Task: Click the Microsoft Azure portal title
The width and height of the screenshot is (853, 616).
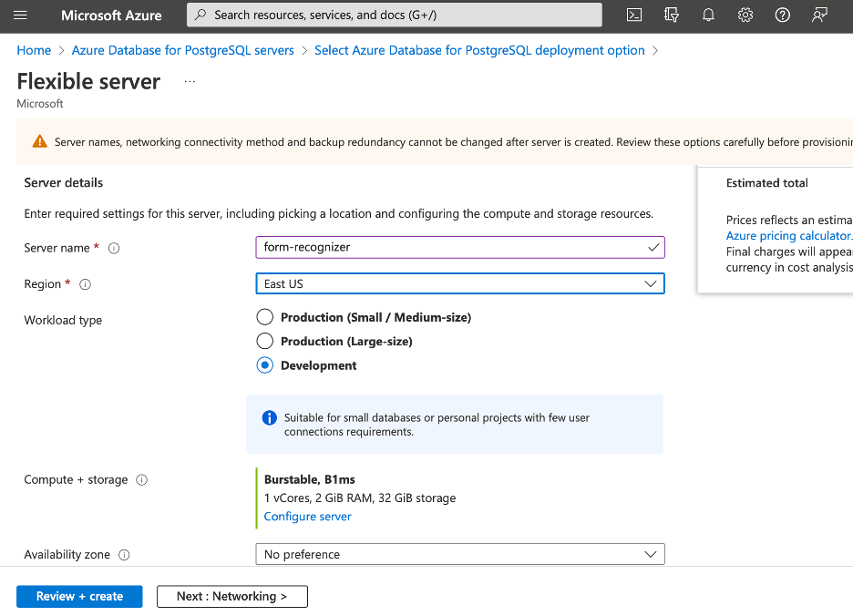Action: click(111, 15)
